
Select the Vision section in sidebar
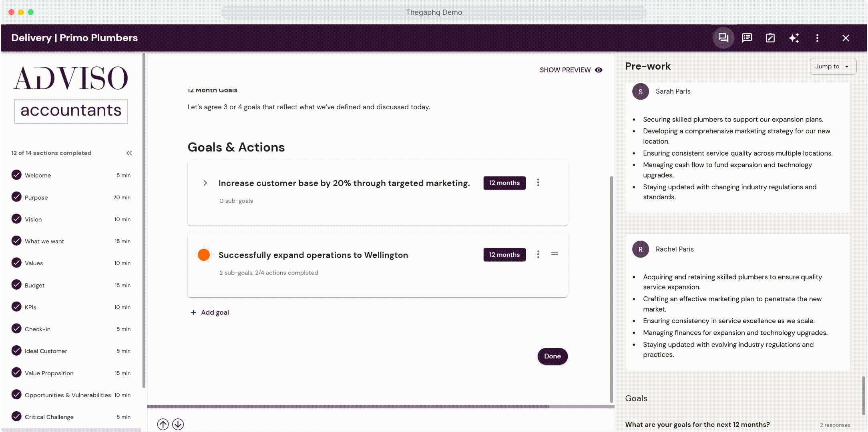(33, 219)
